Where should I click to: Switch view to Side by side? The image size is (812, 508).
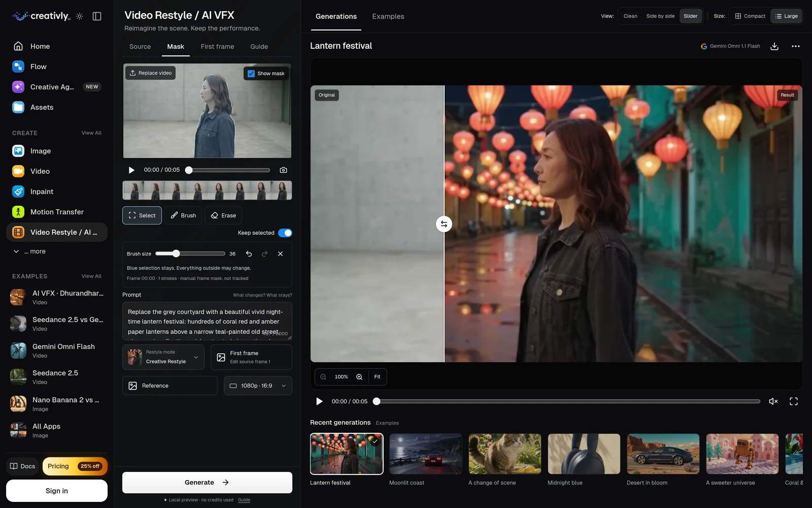click(660, 16)
